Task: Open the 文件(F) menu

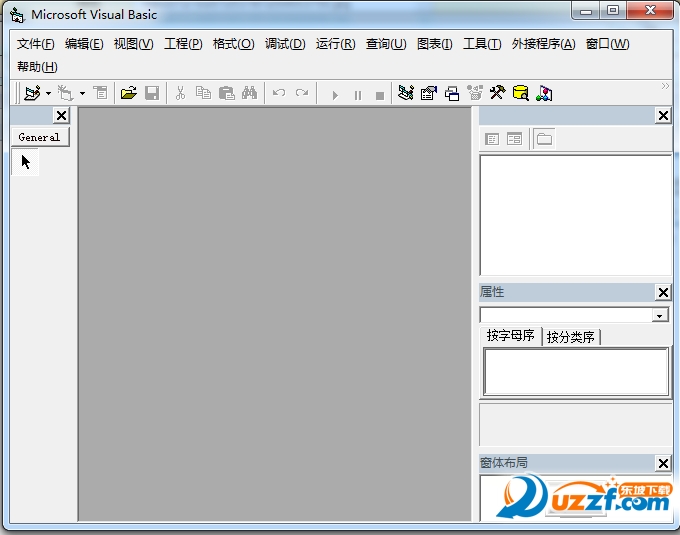Action: tap(36, 44)
